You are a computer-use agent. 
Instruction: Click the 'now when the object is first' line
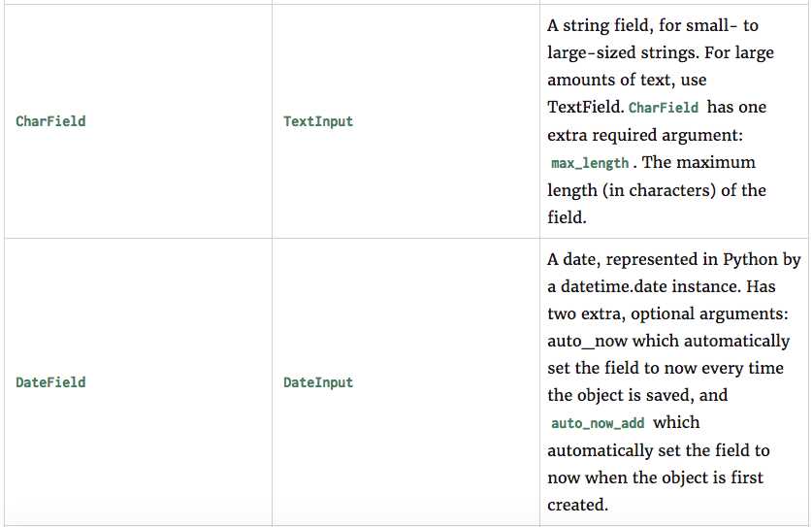click(655, 478)
